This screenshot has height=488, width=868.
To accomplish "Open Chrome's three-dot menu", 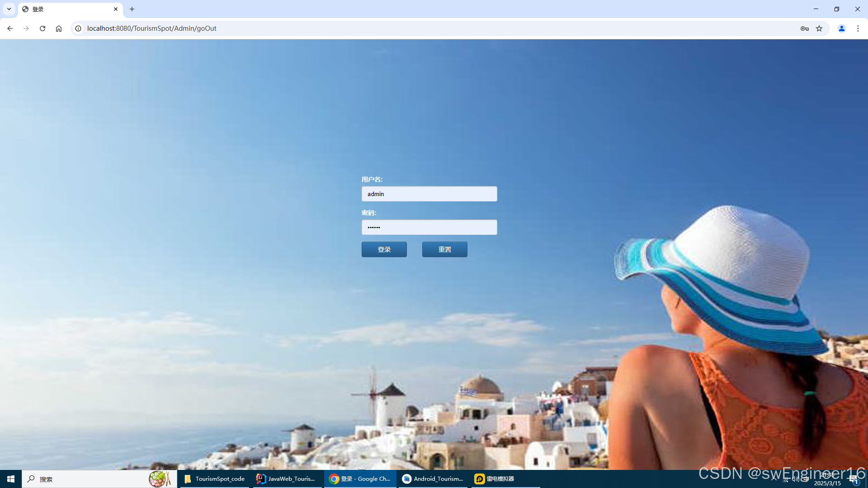I will tap(858, 28).
